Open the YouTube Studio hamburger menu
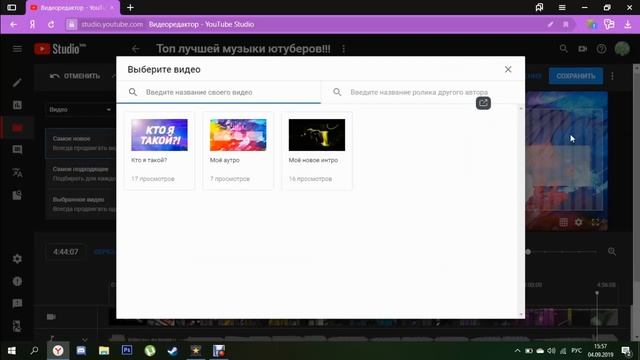 pos(17,49)
